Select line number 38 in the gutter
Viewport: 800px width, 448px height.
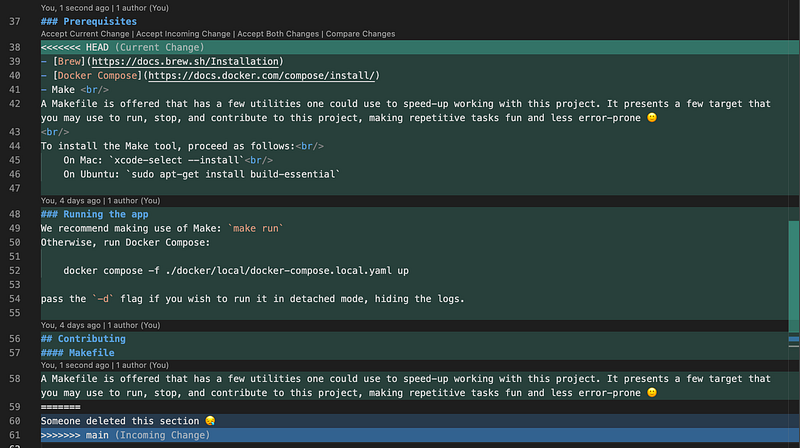point(15,47)
